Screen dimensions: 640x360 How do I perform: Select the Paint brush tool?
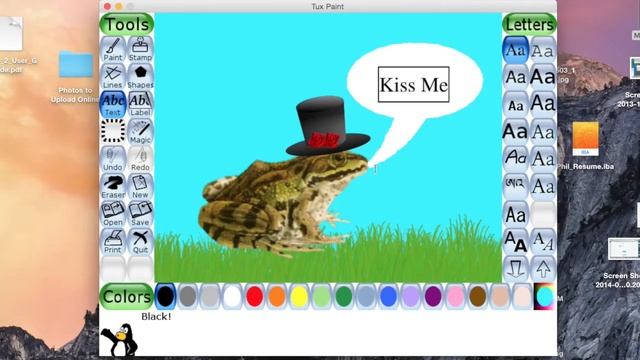pos(113,49)
